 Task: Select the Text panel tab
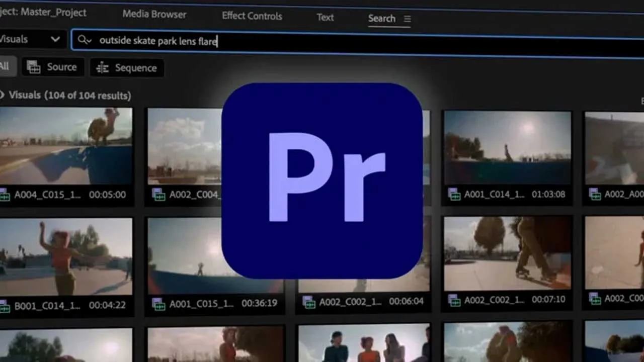325,17
